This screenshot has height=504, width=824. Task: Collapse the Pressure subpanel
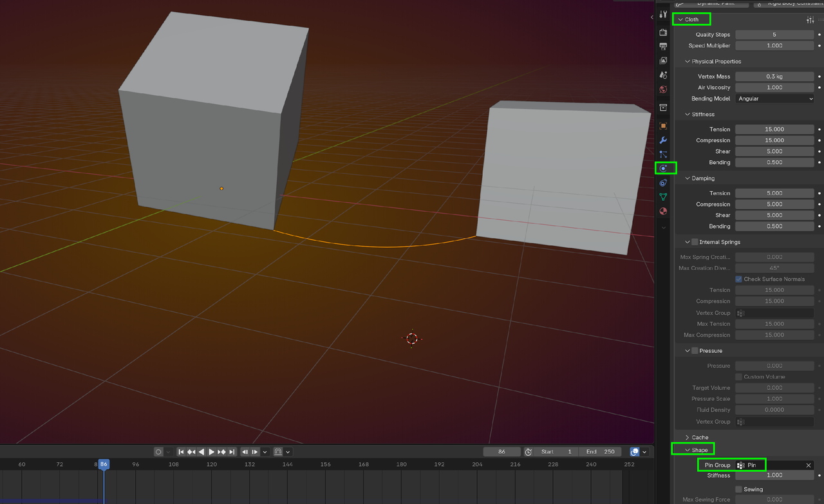coord(688,351)
